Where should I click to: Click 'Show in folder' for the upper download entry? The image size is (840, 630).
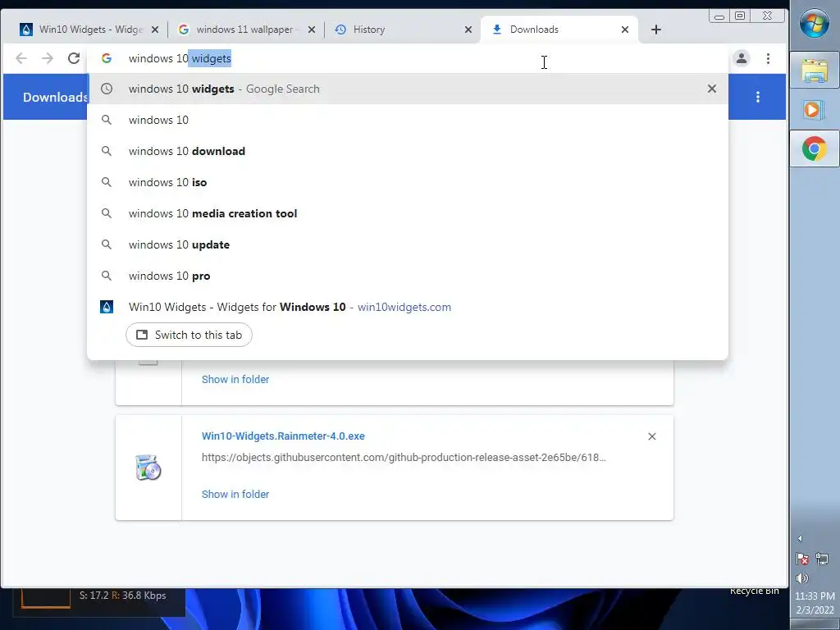tap(235, 379)
